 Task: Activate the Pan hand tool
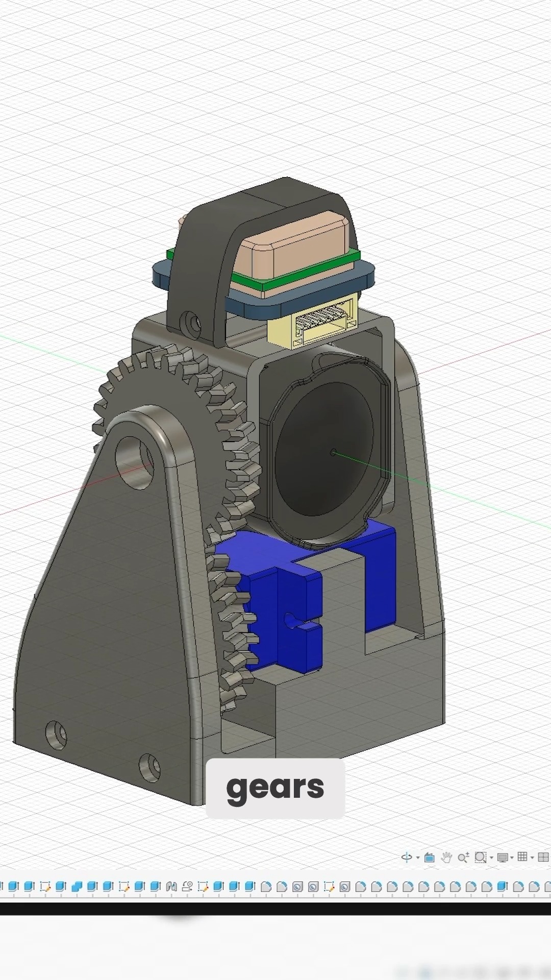[446, 857]
